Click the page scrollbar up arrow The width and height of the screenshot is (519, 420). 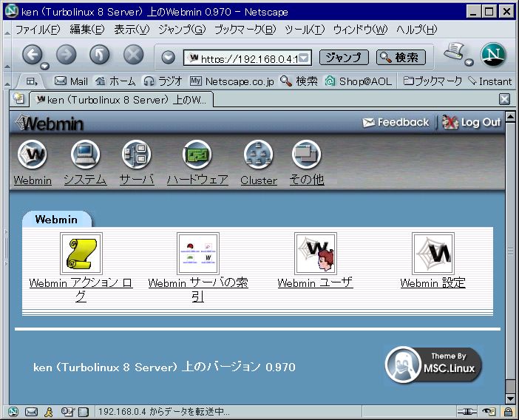click(x=510, y=116)
